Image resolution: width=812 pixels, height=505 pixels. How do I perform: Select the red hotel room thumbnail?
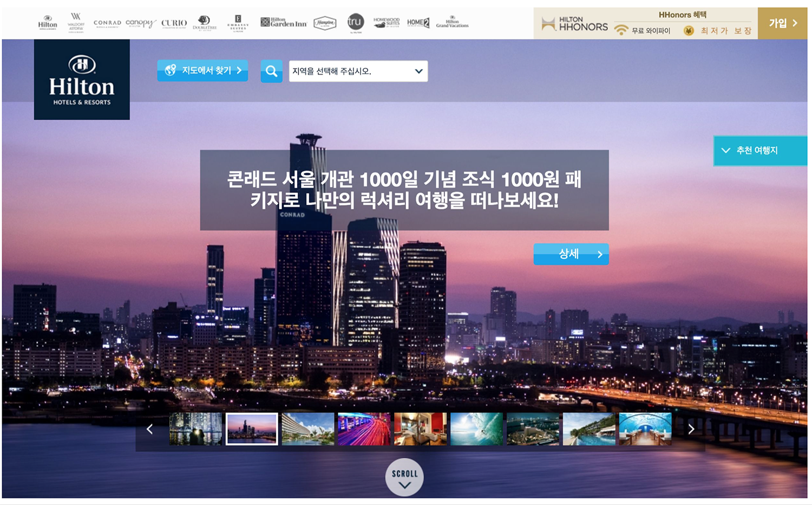pos(421,429)
